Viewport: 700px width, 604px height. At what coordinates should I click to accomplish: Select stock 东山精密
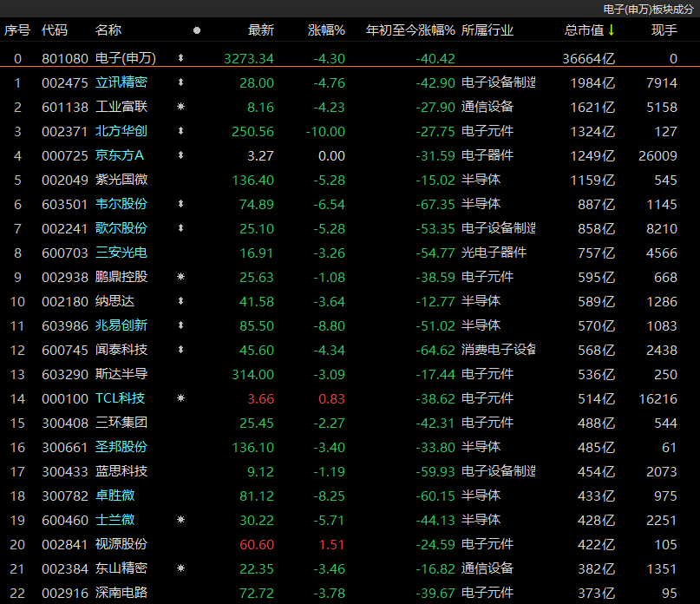[x=121, y=568]
